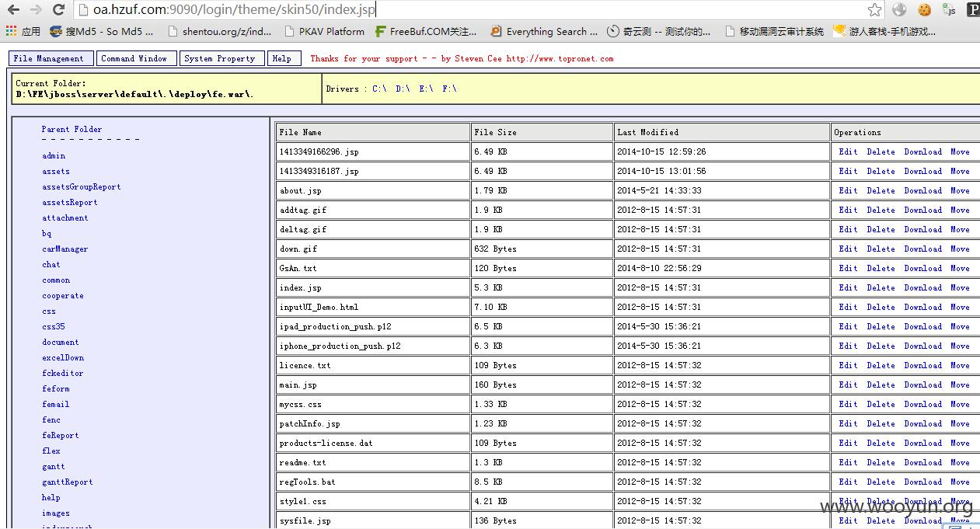Open the css35 folder
This screenshot has width=980, height=529.
point(54,327)
